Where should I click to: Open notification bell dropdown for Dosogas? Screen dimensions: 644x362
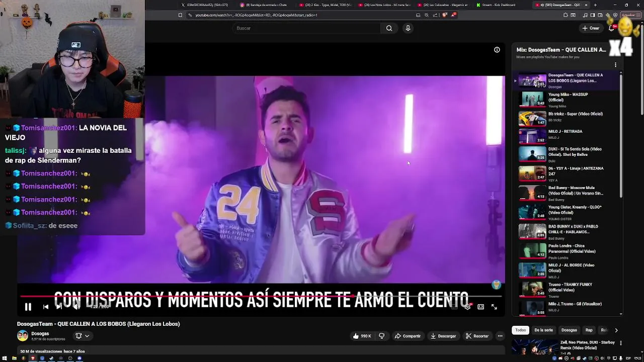tap(83, 336)
